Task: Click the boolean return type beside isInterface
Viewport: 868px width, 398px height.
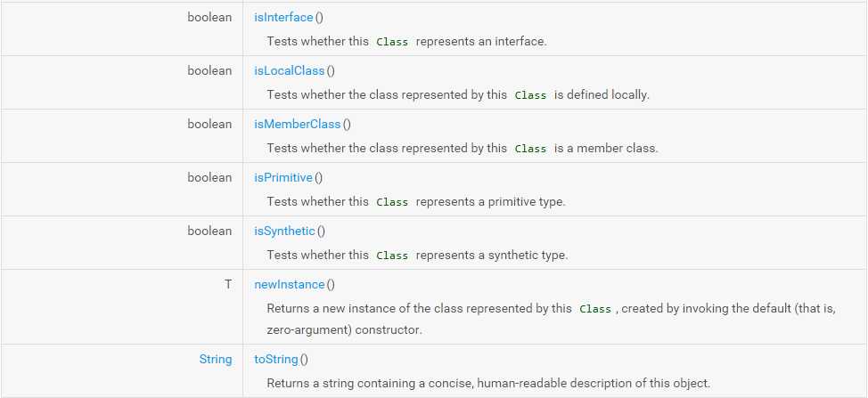Action: pyautogui.click(x=209, y=17)
